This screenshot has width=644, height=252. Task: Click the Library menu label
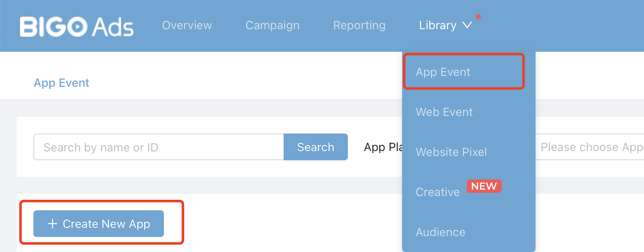pos(438,25)
